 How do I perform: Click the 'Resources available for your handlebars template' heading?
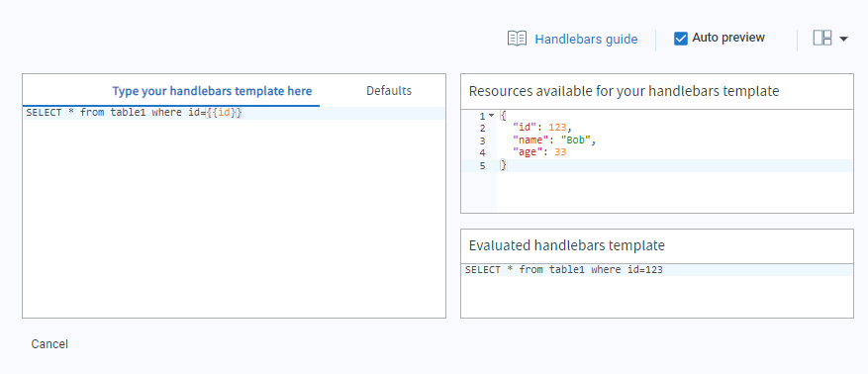624,91
